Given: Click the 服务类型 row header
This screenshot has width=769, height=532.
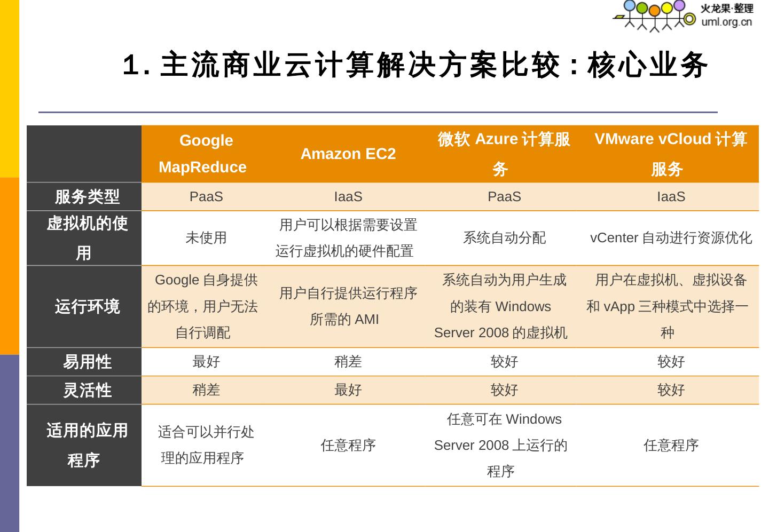Looking at the screenshot, I should pyautogui.click(x=84, y=196).
